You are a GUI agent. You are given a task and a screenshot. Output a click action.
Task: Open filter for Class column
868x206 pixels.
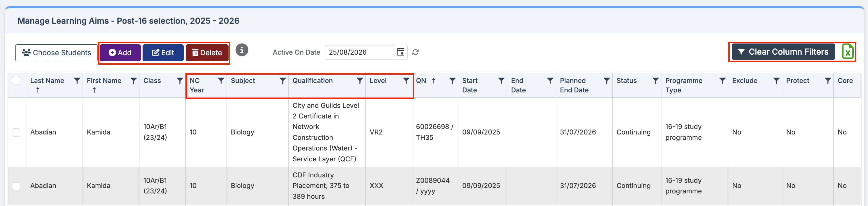pos(180,81)
